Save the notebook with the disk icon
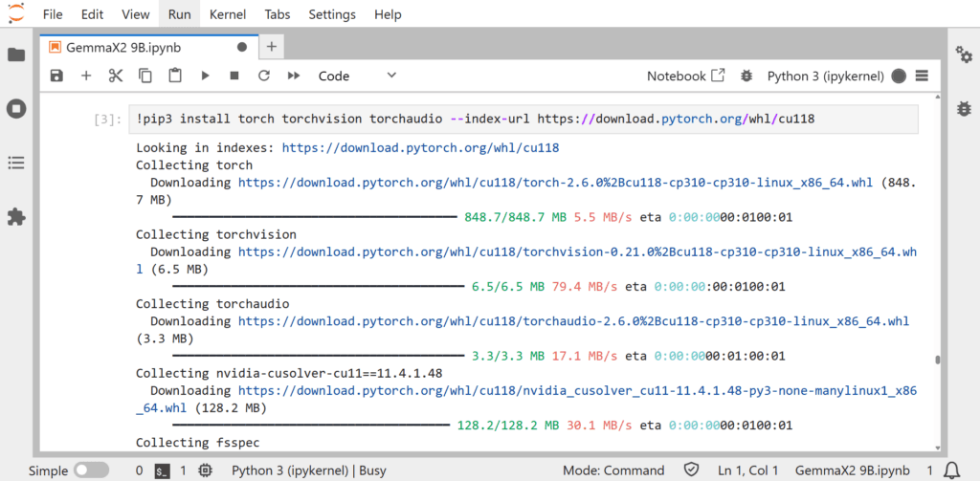Viewport: 980px width, 481px height. 56,76
